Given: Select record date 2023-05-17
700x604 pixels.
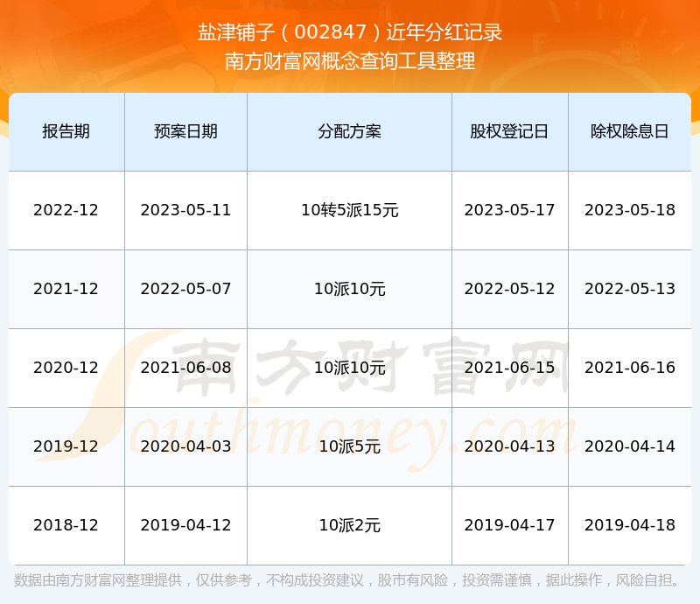Looking at the screenshot, I should (509, 210).
